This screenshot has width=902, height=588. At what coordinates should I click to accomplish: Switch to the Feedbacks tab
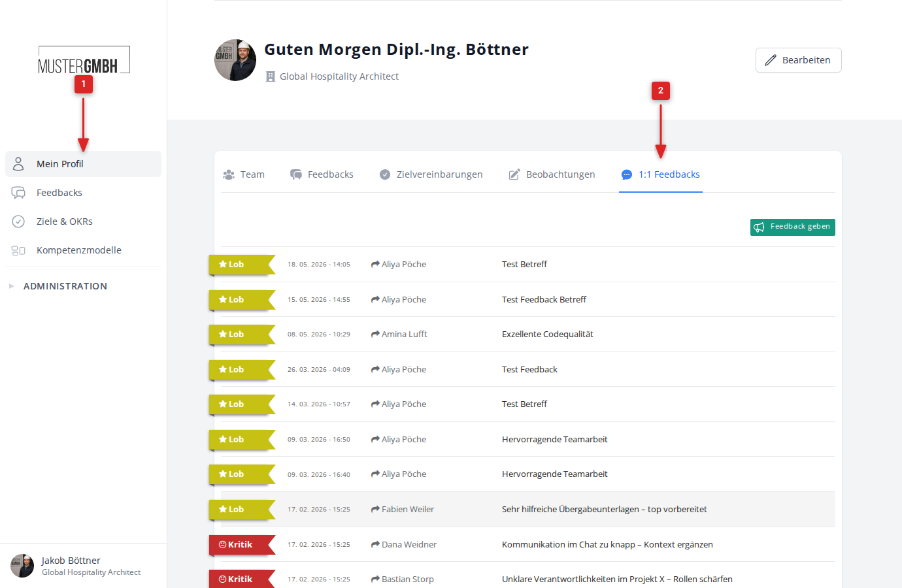322,174
